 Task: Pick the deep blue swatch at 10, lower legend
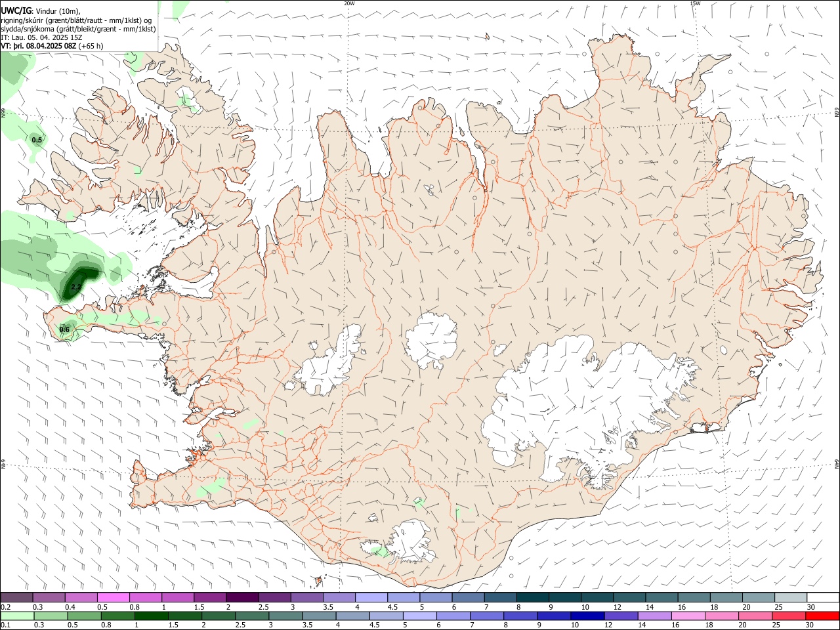coord(587,616)
